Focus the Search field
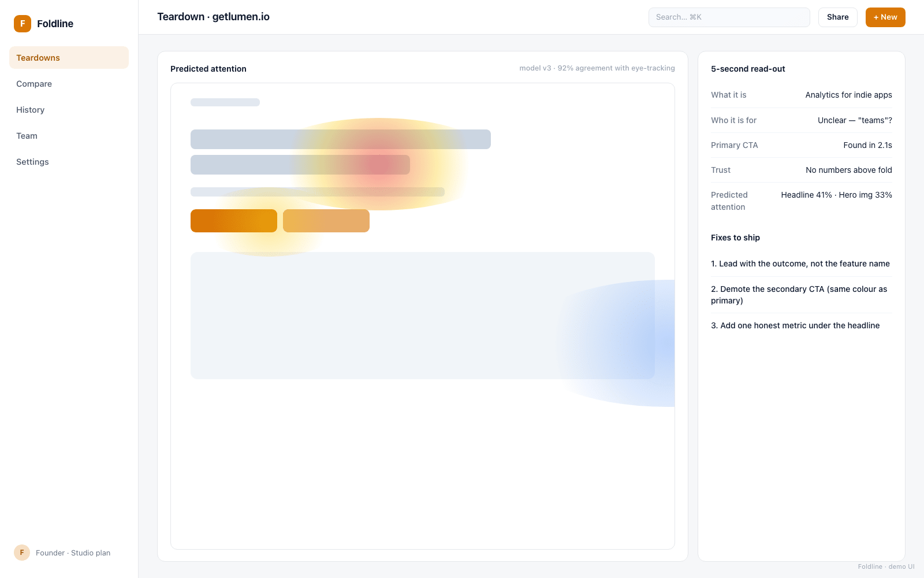Screen dimensions: 924x578 point(729,17)
